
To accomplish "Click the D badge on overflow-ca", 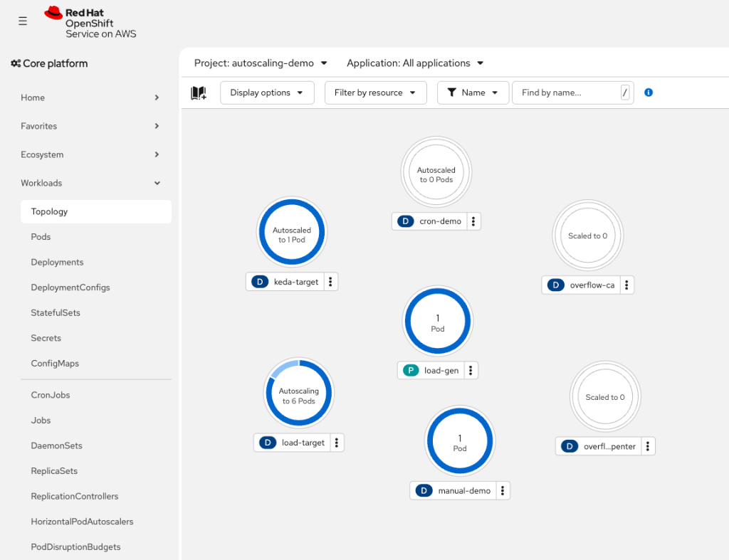I will point(555,285).
